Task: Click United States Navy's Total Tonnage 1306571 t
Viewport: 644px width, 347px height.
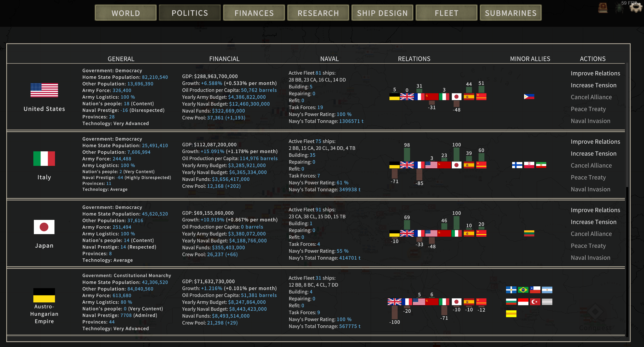Action: [x=326, y=121]
